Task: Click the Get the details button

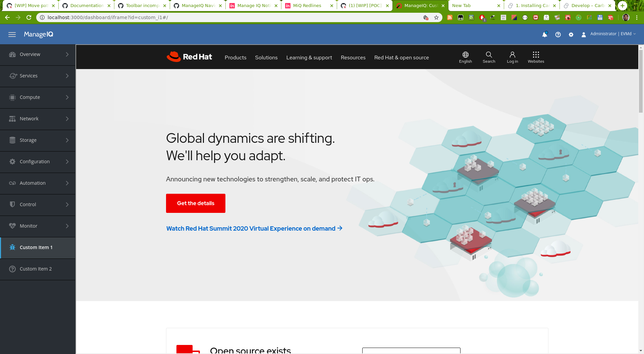Action: tap(196, 203)
